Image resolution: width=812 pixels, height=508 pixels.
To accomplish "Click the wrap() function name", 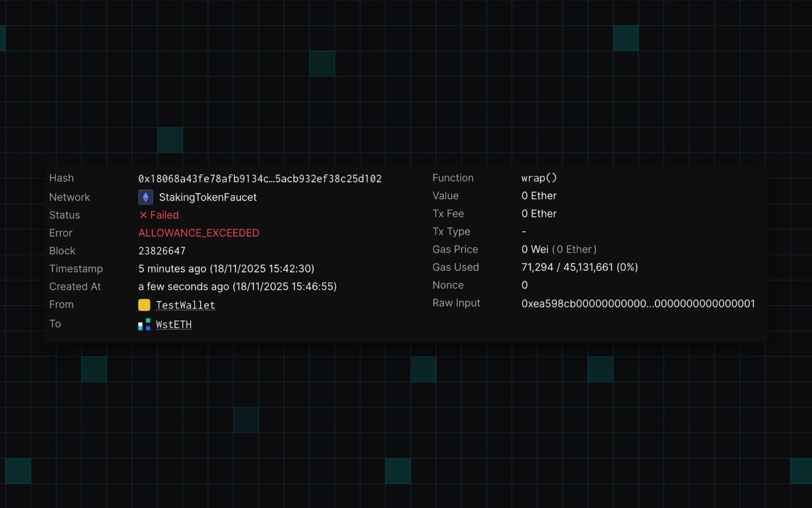I will tap(539, 178).
